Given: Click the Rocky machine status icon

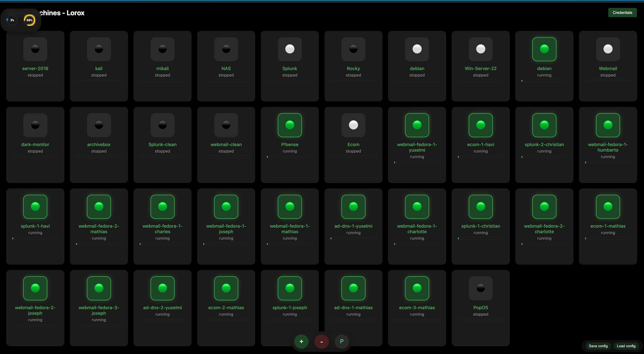Looking at the screenshot, I should pyautogui.click(x=353, y=49).
